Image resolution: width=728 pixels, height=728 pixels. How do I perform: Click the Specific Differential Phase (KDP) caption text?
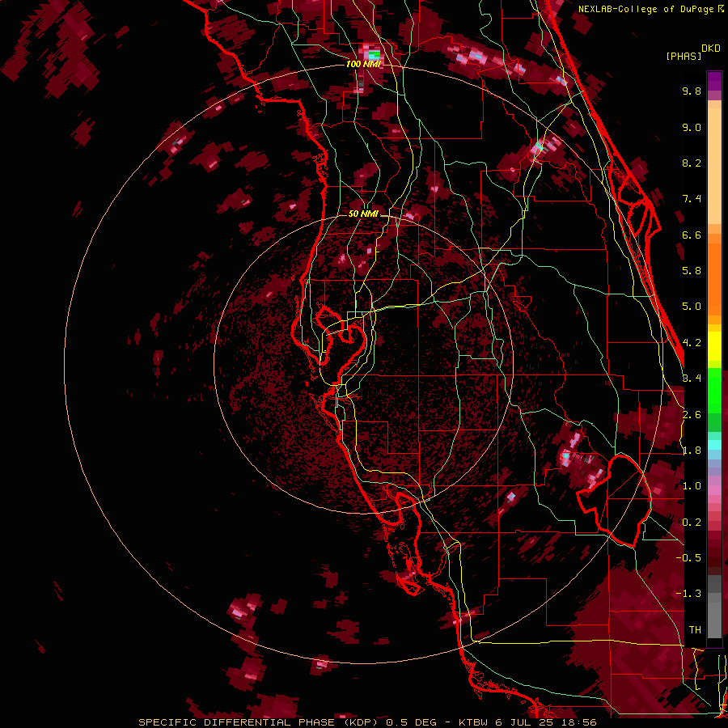[258, 722]
